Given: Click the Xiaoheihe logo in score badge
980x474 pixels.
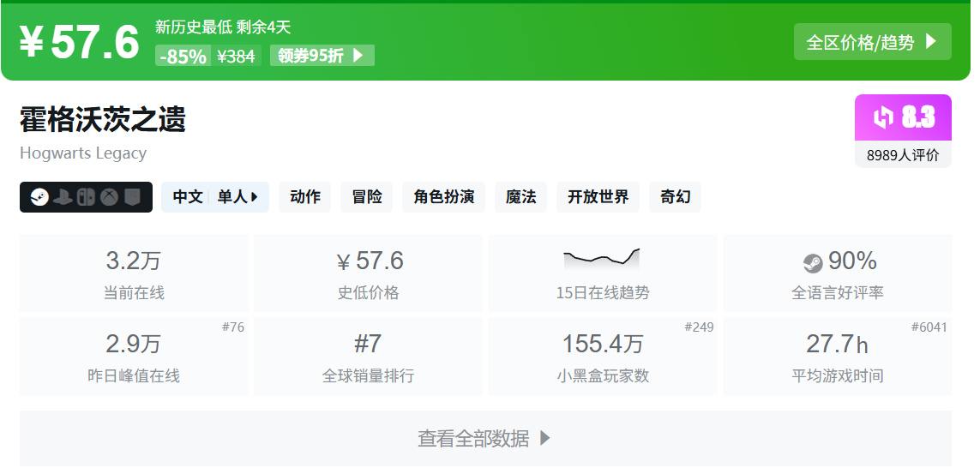Looking at the screenshot, I should pyautogui.click(x=883, y=117).
